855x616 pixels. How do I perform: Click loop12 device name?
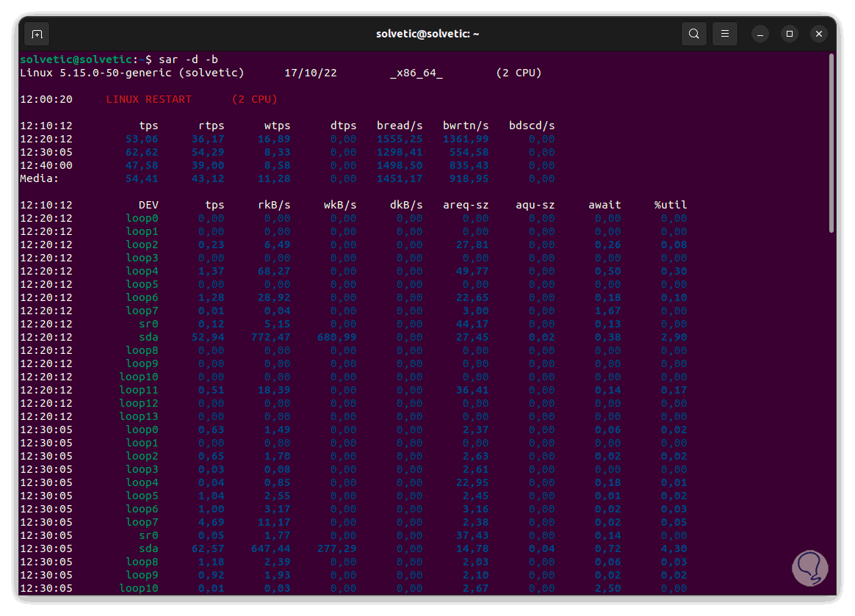(x=139, y=404)
